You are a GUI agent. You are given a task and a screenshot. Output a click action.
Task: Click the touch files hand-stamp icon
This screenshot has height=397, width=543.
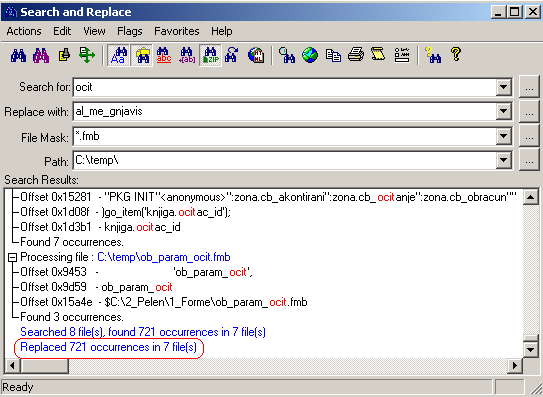pos(64,55)
